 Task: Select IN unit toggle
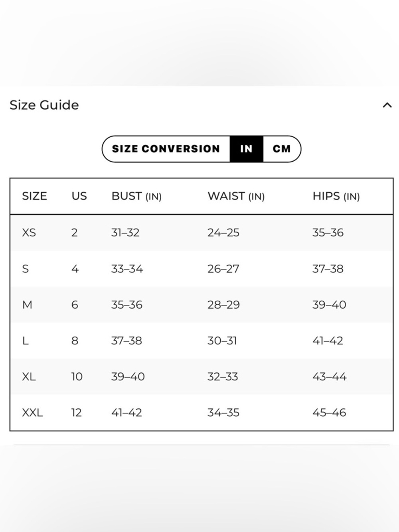coord(246,149)
